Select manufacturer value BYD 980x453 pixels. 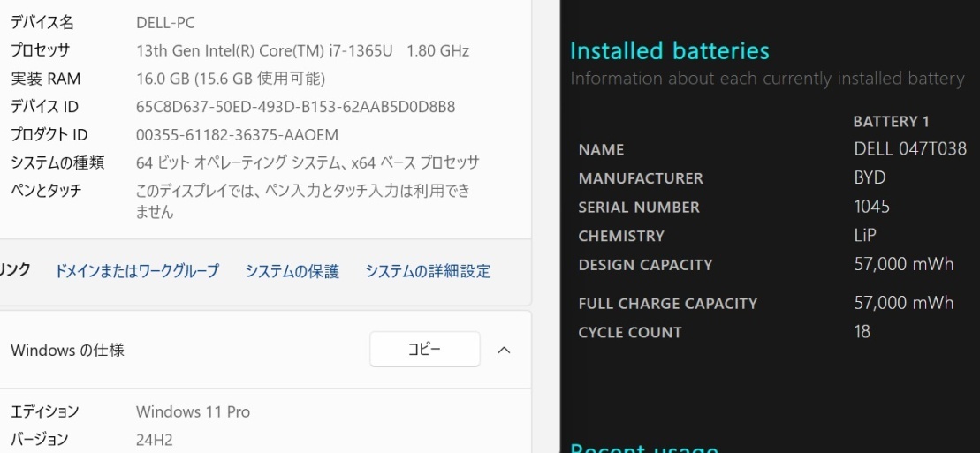coord(870,177)
